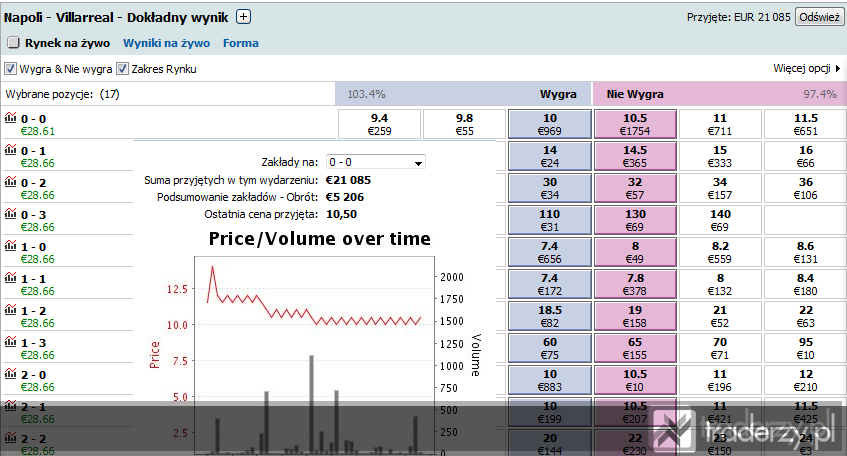Screen dimensions: 847x456
Task: Select back price 10 €969 for 0 - 0
Action: point(550,124)
